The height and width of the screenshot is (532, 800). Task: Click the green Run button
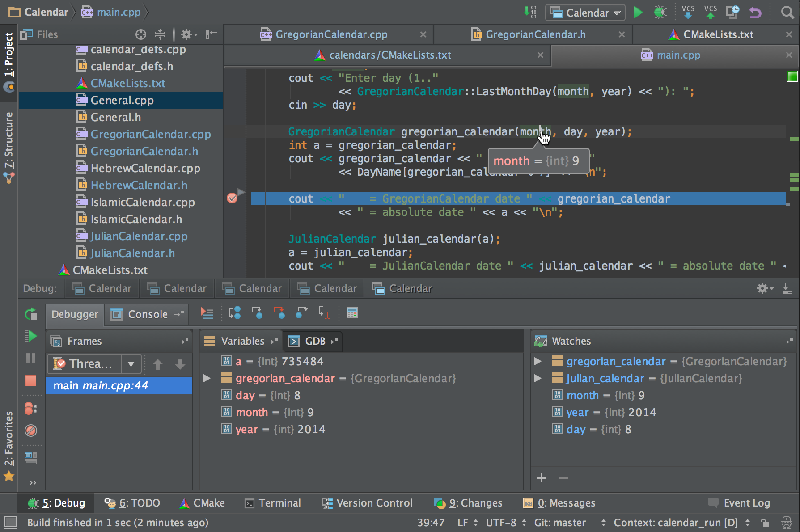tap(638, 13)
